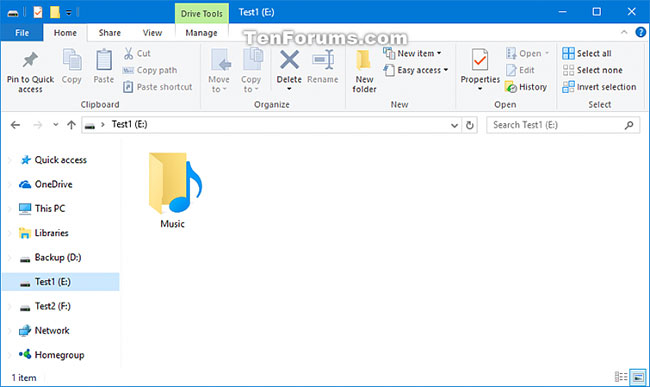This screenshot has height=387, width=650.
Task: Click the Test1 (E:) address bar field
Action: pos(272,125)
